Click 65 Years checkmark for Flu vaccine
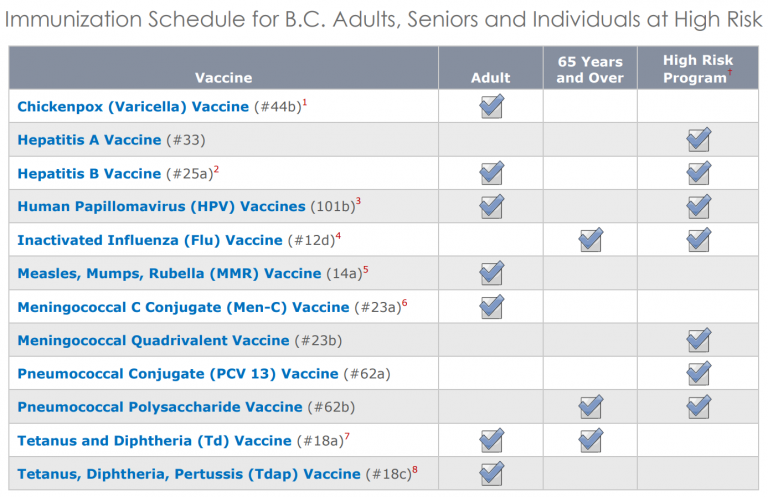The width and height of the screenshot is (768, 497). pyautogui.click(x=591, y=240)
